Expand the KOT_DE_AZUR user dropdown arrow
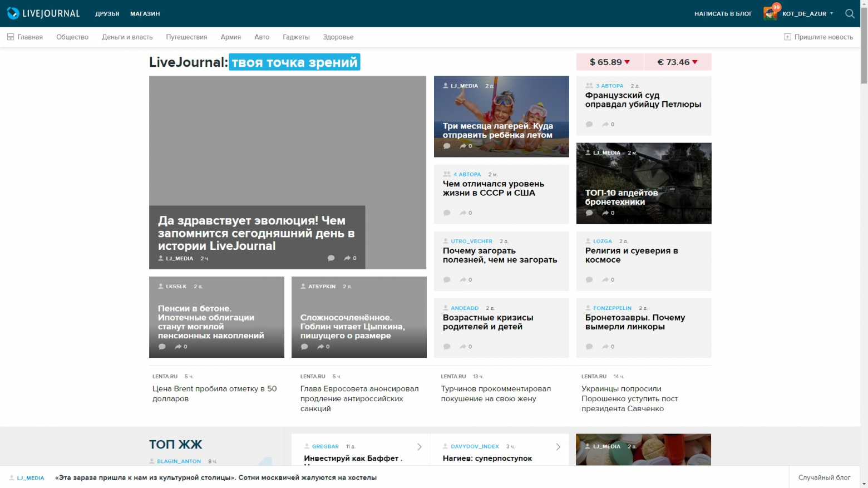 click(832, 13)
